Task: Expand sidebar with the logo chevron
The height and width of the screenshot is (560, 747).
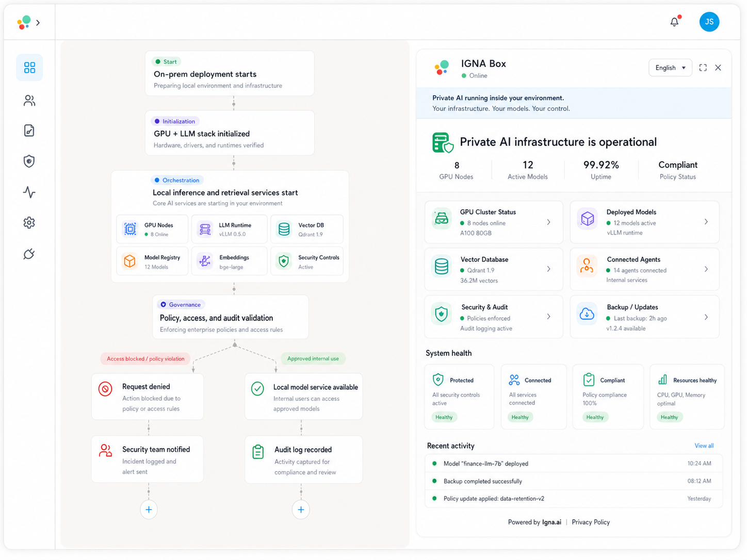Action: 38,23
